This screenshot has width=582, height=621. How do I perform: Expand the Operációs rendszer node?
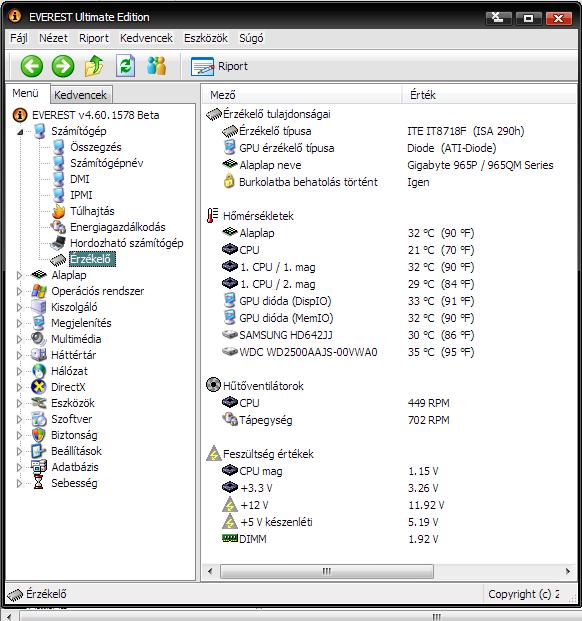19,291
